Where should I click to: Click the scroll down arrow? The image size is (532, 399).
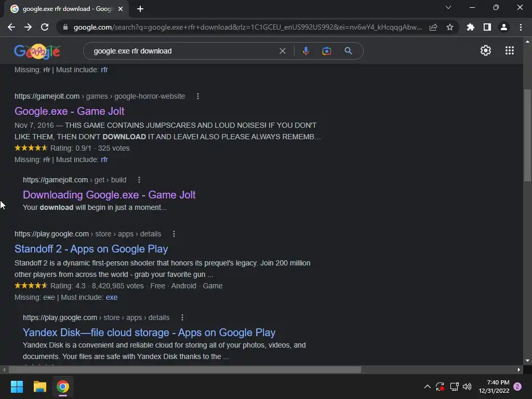527,361
